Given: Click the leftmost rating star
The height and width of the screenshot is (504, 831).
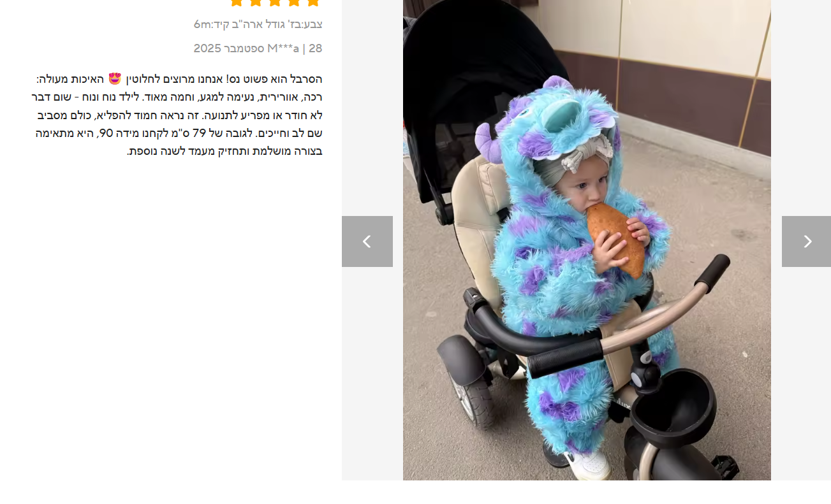Looking at the screenshot, I should 237,2.
